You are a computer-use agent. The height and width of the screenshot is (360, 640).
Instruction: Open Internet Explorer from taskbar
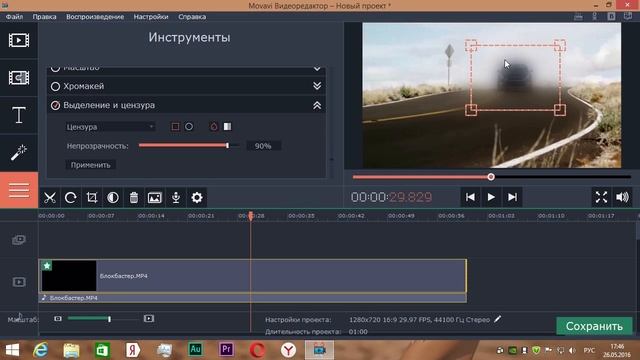[40, 350]
